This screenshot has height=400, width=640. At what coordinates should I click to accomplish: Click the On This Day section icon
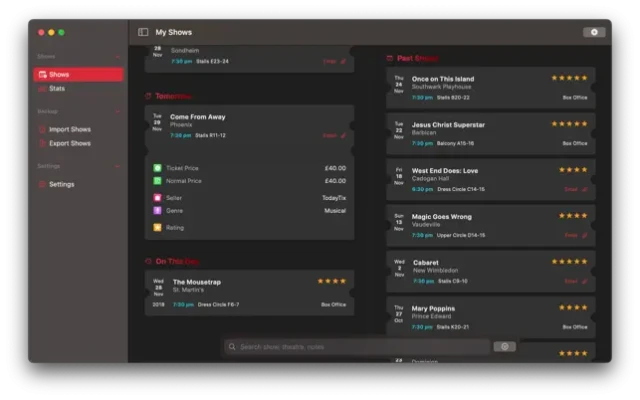coord(148,261)
